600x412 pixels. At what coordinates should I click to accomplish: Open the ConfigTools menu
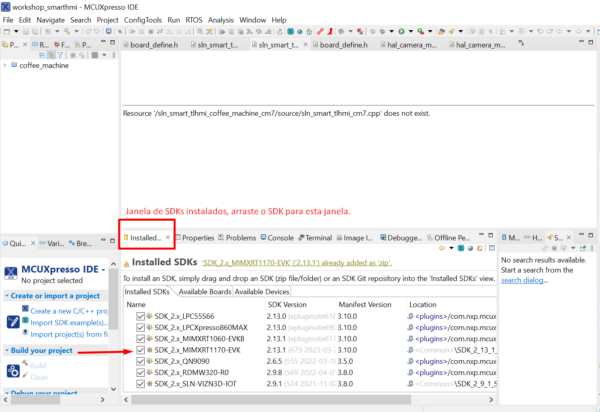[142, 20]
